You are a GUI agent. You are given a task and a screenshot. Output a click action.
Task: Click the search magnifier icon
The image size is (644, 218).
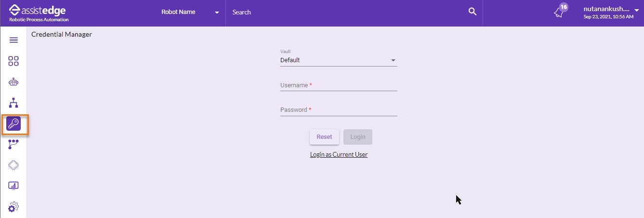(473, 12)
